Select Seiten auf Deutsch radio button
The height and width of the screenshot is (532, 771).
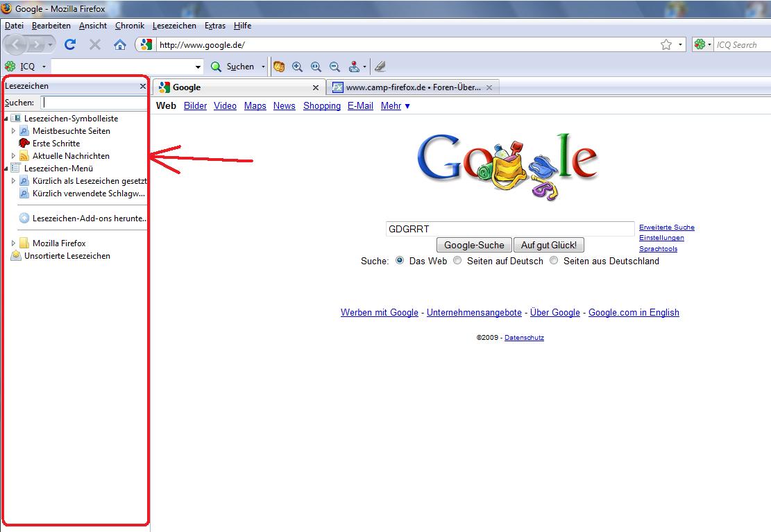[x=457, y=260]
